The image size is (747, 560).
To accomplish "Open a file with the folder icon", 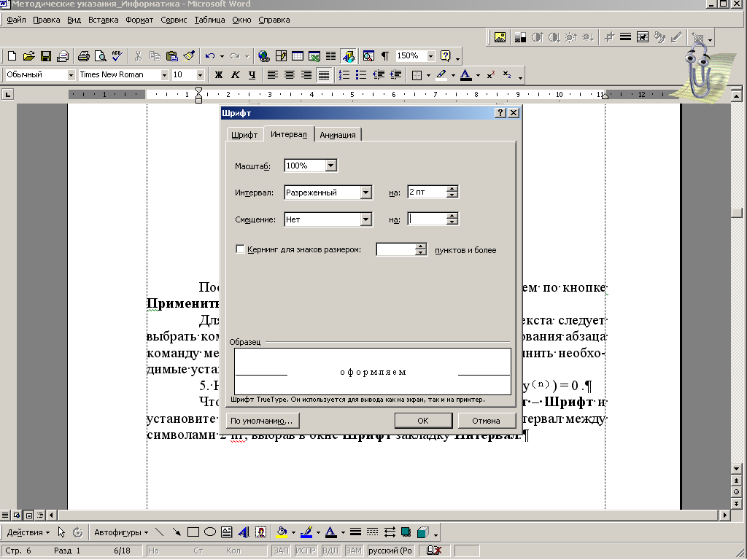I will point(29,56).
